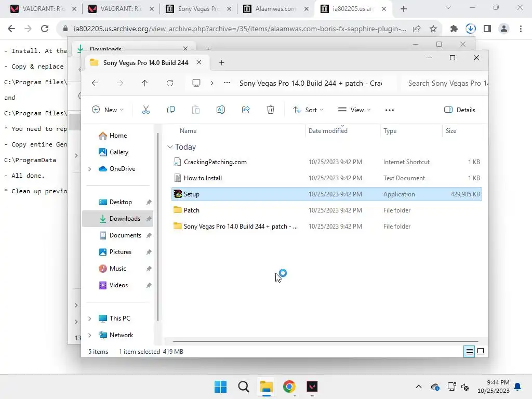Open Chrome three-dot menu
The image size is (532, 399).
521,29
